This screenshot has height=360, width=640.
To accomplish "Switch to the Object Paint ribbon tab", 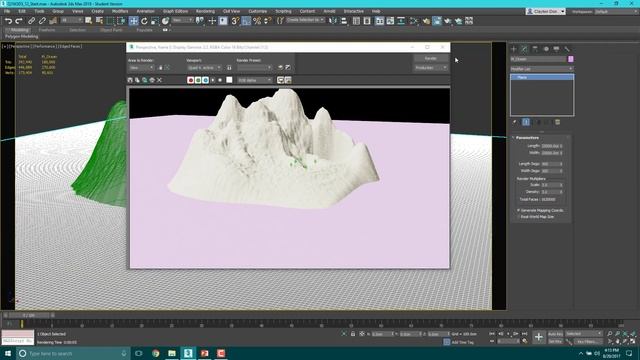I will click(x=111, y=30).
